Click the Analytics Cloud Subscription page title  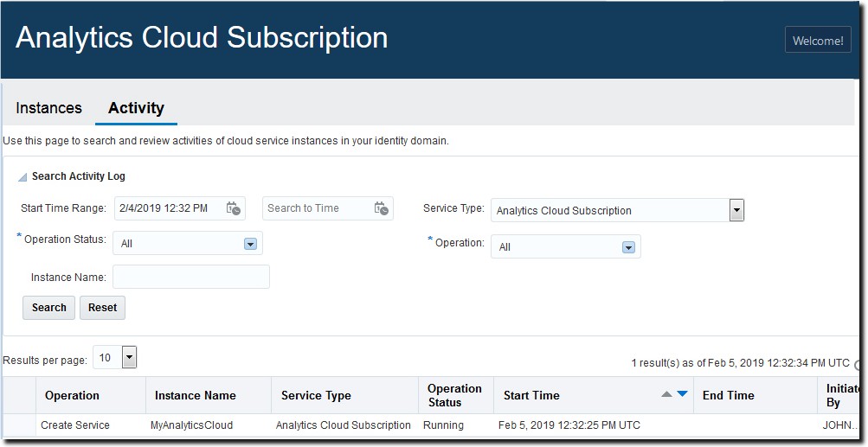pyautogui.click(x=202, y=38)
